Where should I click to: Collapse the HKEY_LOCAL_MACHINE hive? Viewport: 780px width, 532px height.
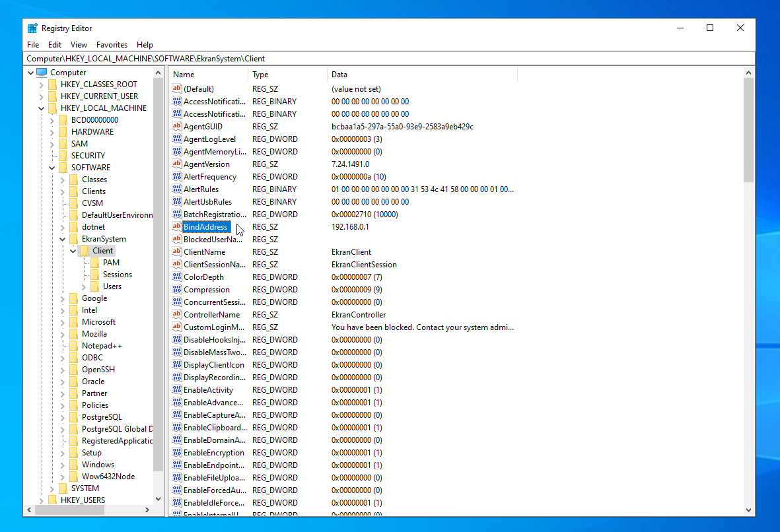pos(42,108)
